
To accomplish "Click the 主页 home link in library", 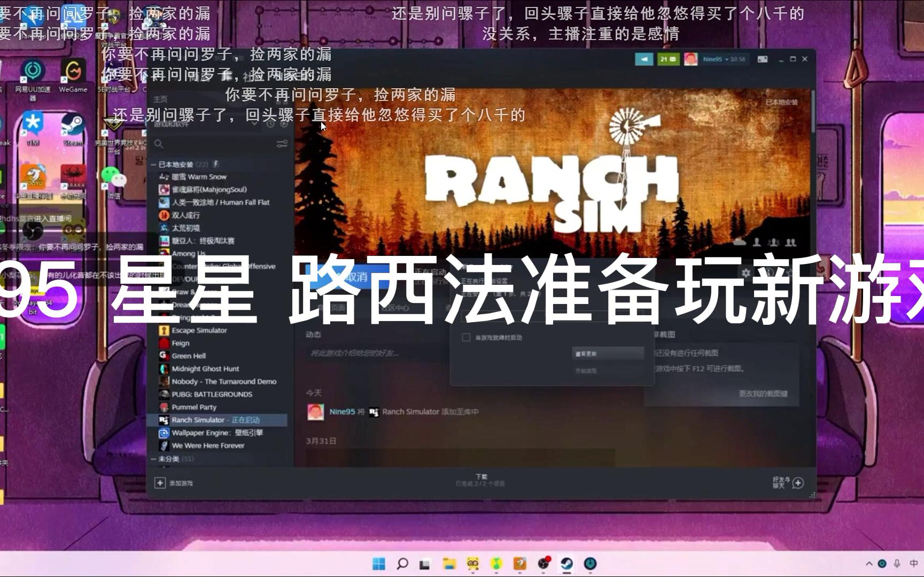I will pyautogui.click(x=160, y=99).
